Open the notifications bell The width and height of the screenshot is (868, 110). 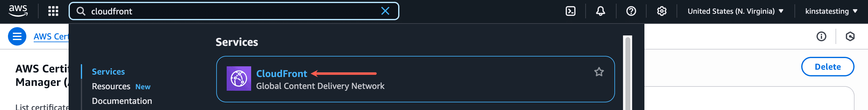tap(600, 11)
